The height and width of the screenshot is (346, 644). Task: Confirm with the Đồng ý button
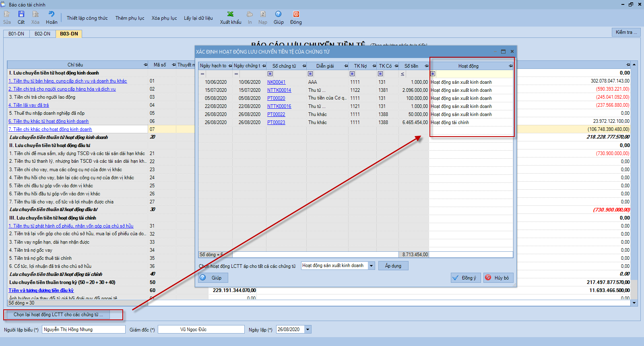[x=466, y=278]
